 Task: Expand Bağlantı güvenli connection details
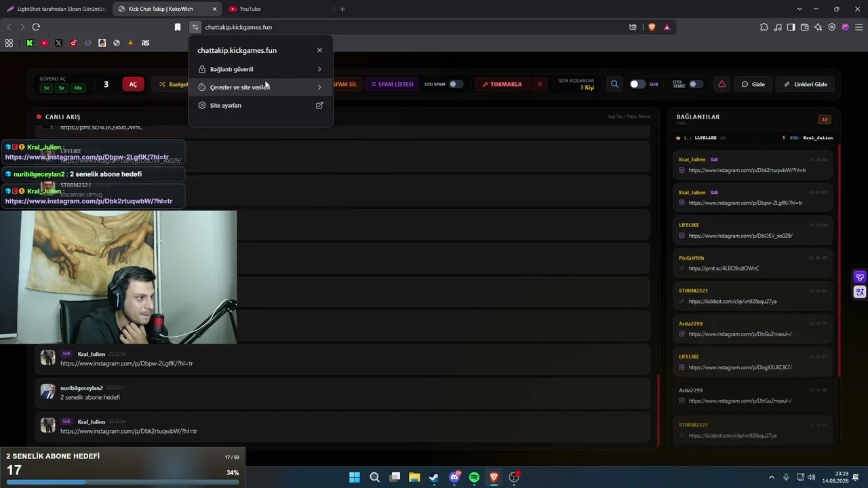260,69
